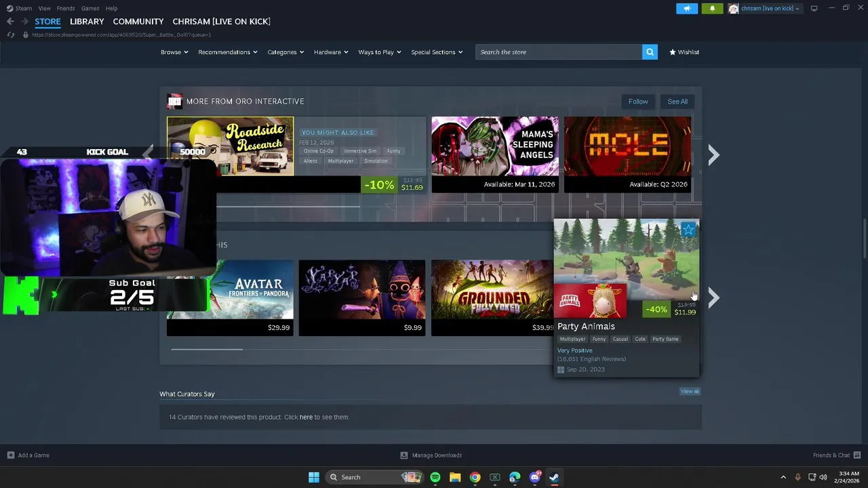Click the Add a Game plus icon

tap(11, 455)
